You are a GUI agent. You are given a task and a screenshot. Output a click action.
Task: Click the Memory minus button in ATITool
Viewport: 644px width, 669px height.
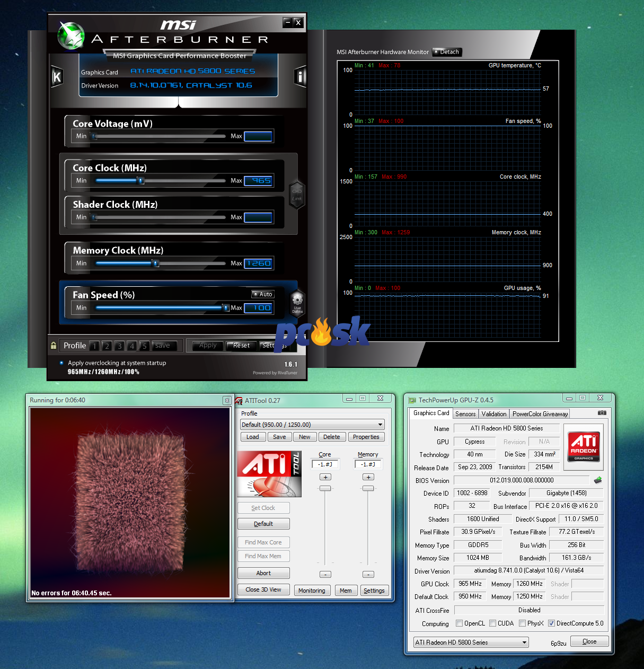pyautogui.click(x=368, y=574)
